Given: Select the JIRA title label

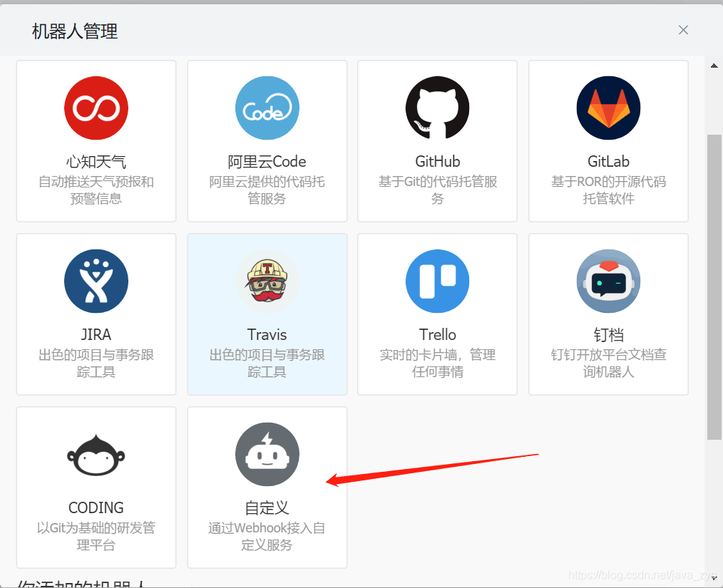Looking at the screenshot, I should [96, 334].
